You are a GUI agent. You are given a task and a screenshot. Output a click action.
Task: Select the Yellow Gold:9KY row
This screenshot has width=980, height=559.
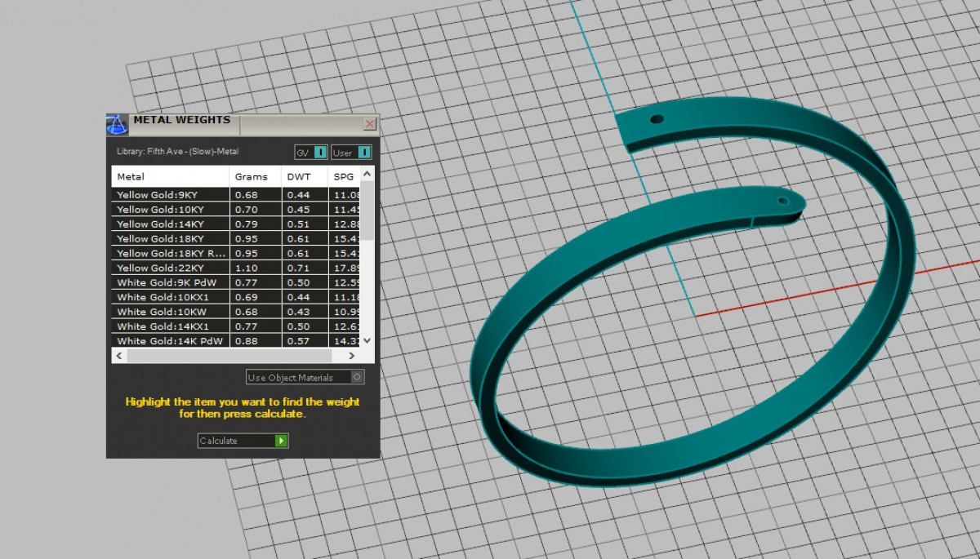[x=170, y=195]
